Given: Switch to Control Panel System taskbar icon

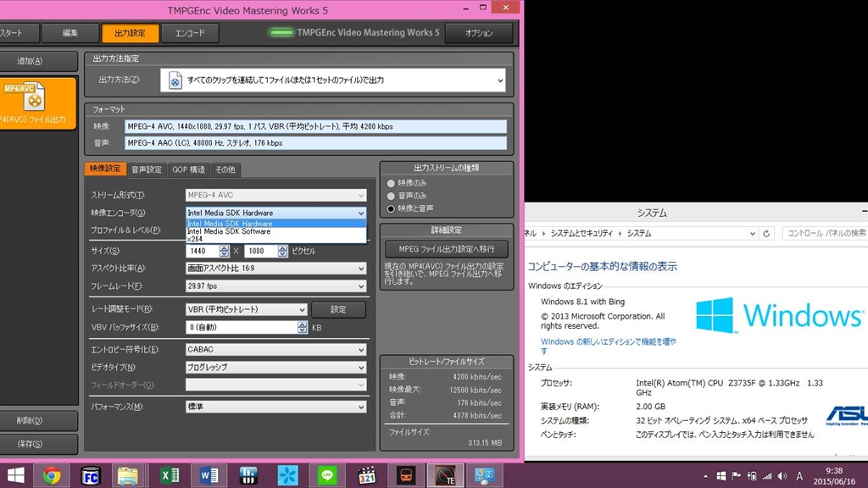Looking at the screenshot, I should coord(484,475).
